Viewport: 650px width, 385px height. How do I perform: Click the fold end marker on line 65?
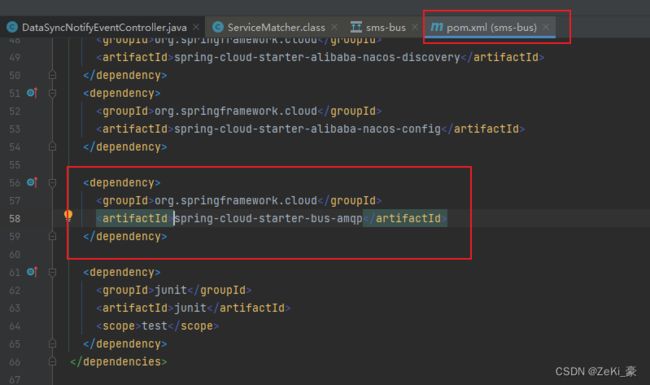(x=52, y=344)
